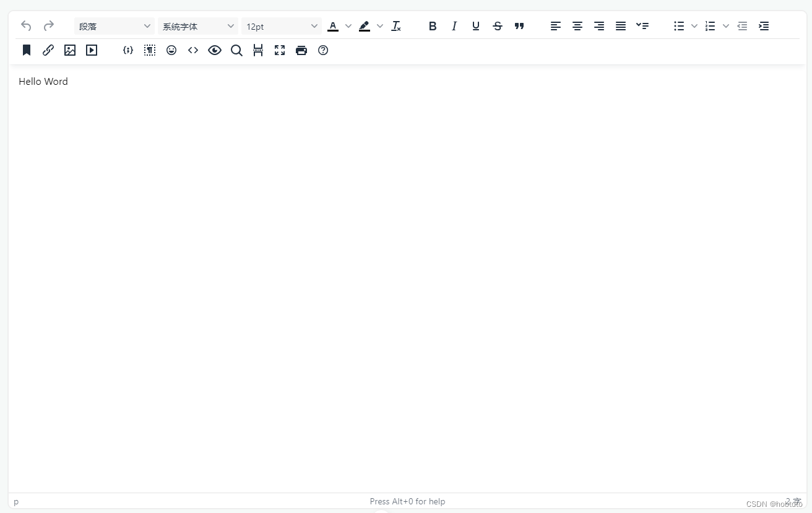Expand the text color picker arrow
The width and height of the screenshot is (812, 513).
pos(348,26)
